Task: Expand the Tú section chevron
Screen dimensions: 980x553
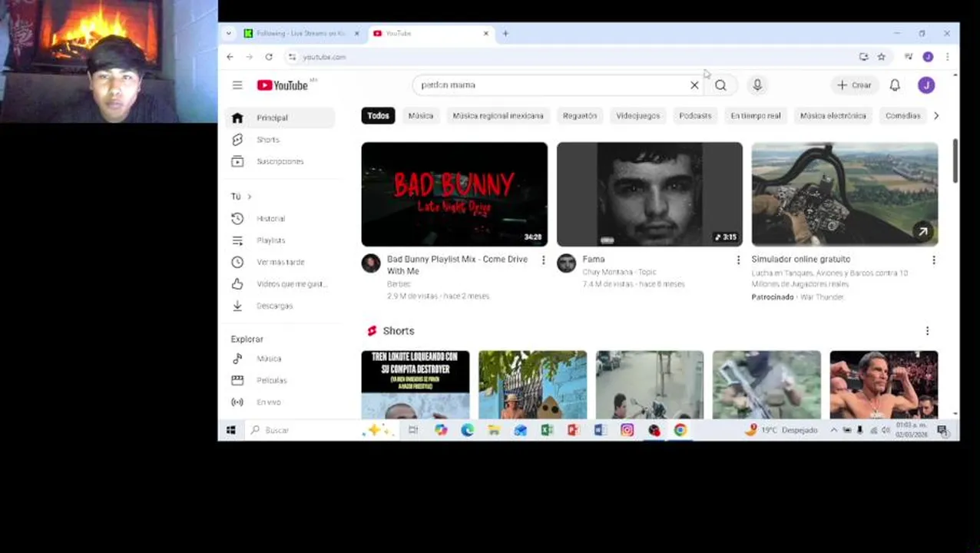Action: tap(249, 197)
